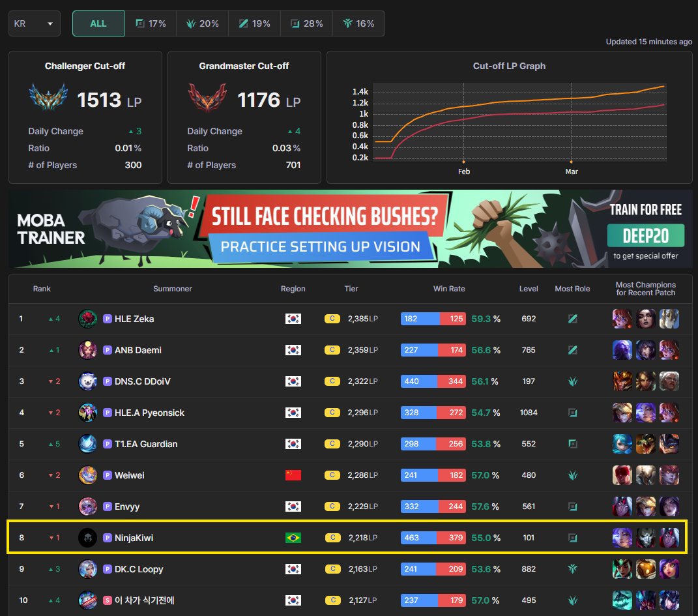Image resolution: width=698 pixels, height=616 pixels.
Task: Click HLE Zeka's 182 wins bar
Action: point(420,319)
